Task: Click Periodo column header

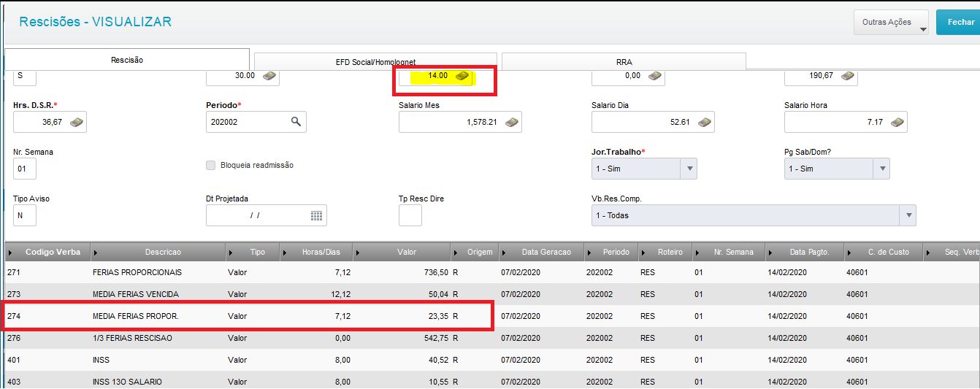Action: click(x=610, y=253)
